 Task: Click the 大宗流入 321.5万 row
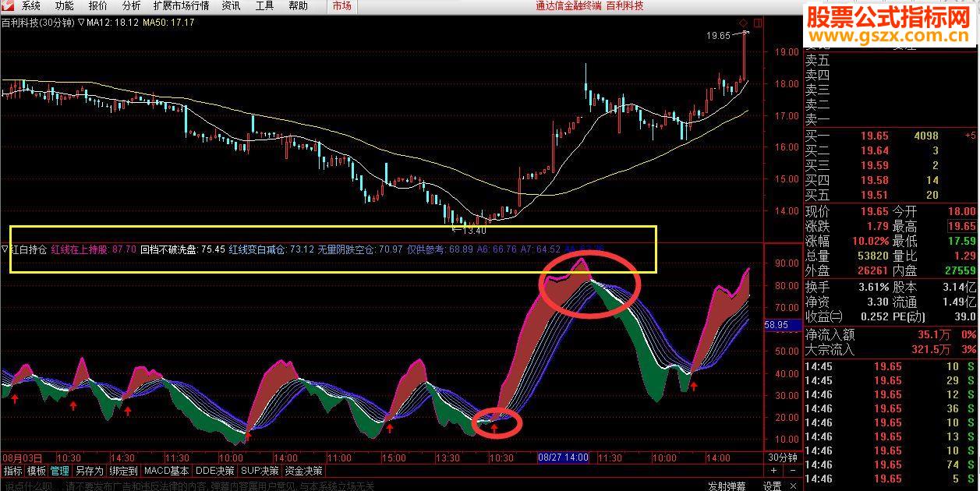(892, 349)
